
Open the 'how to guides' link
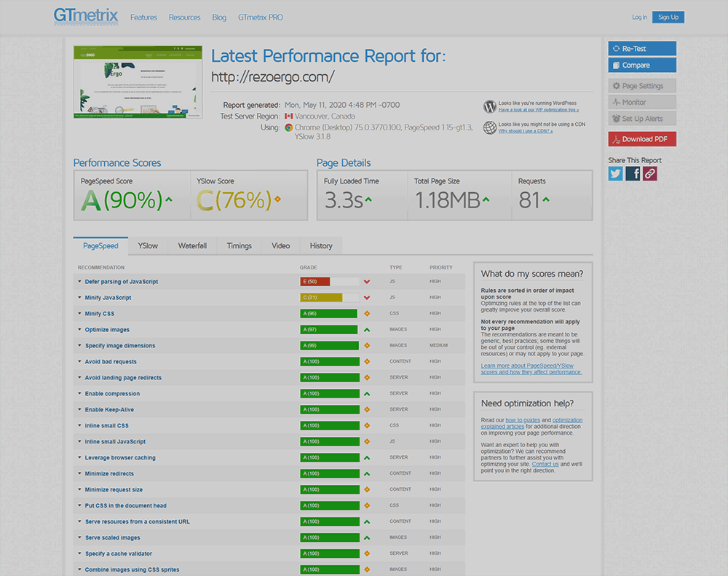click(522, 420)
